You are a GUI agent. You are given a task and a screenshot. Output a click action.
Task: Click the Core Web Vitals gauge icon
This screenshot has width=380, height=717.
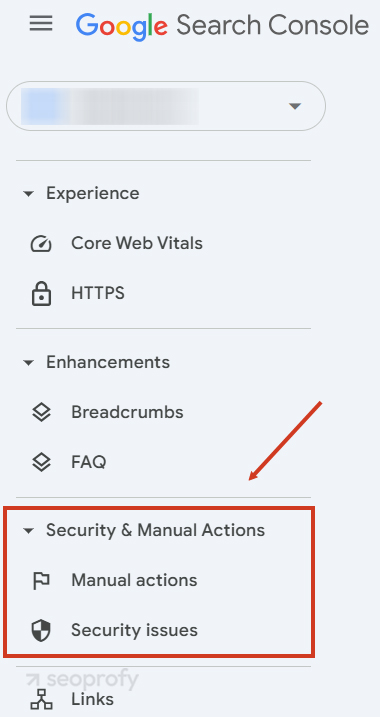[x=41, y=244]
